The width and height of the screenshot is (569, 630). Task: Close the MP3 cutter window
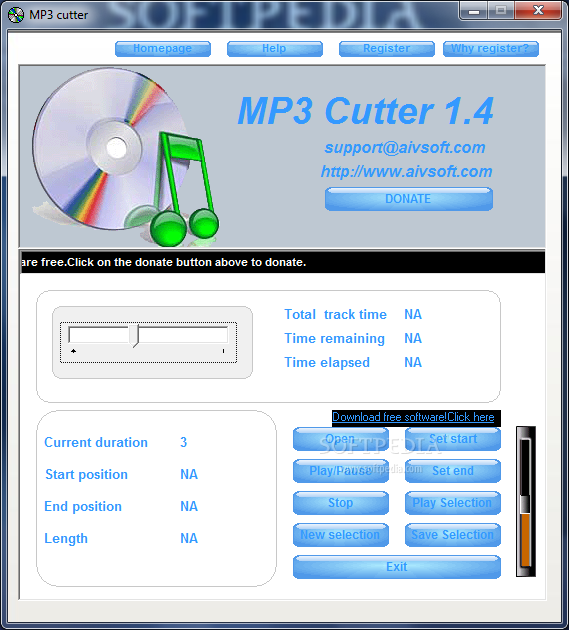(538, 10)
